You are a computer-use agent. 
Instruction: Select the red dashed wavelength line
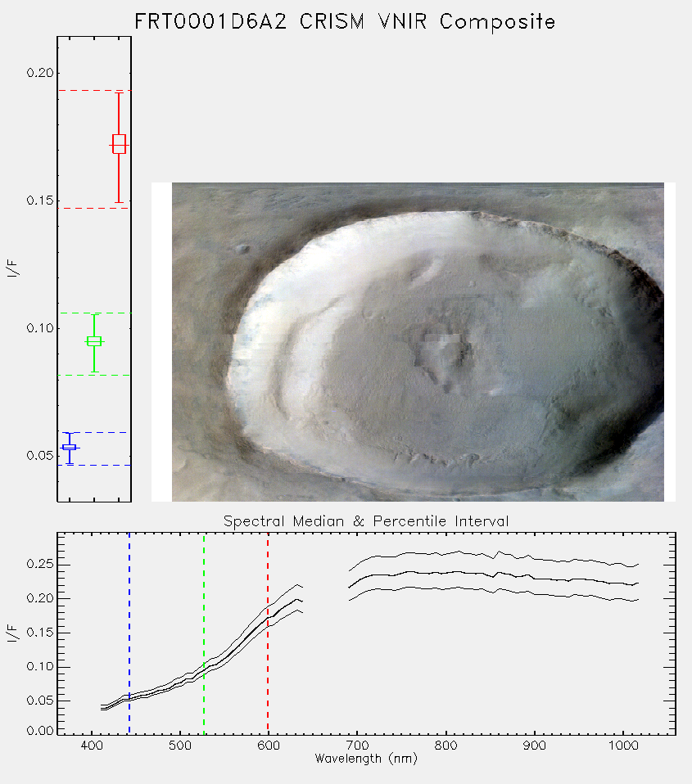pyautogui.click(x=268, y=633)
